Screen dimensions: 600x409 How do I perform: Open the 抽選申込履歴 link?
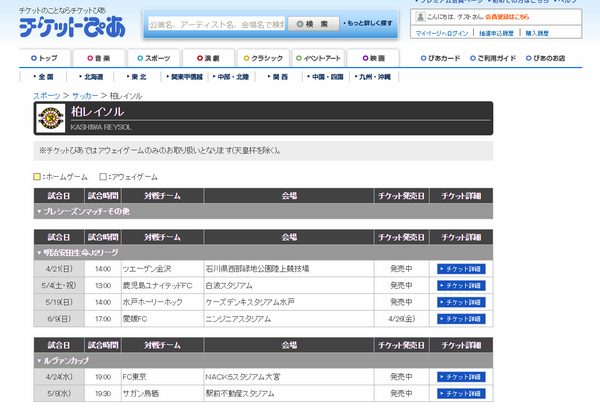(496, 33)
